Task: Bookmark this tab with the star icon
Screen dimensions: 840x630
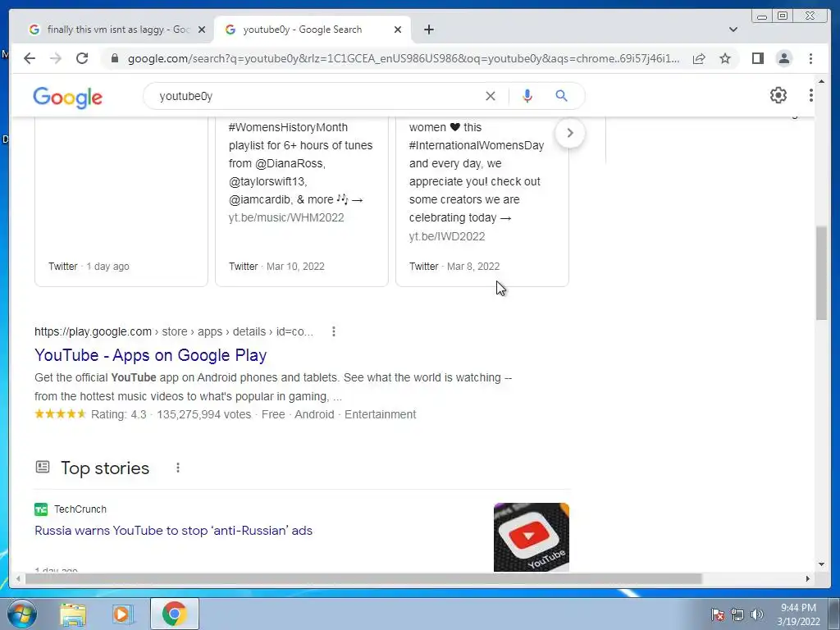Action: pyautogui.click(x=725, y=58)
